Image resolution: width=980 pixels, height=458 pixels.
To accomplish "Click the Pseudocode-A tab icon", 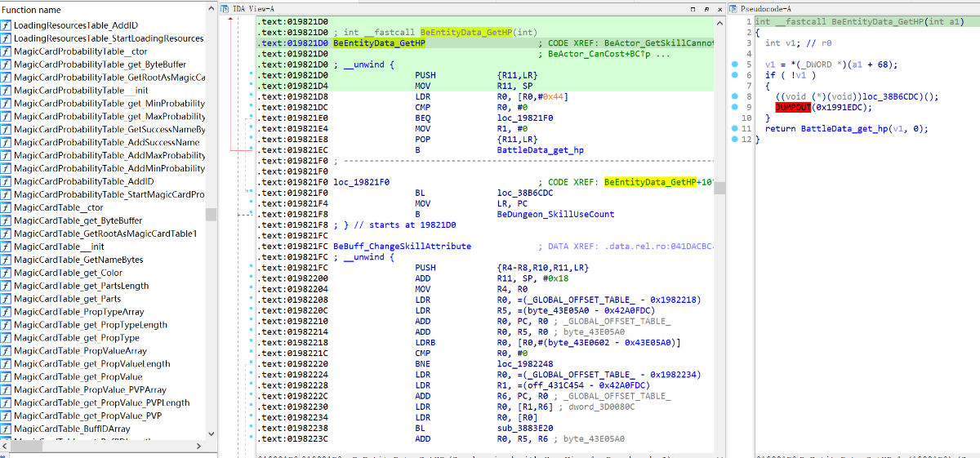I will [x=733, y=7].
